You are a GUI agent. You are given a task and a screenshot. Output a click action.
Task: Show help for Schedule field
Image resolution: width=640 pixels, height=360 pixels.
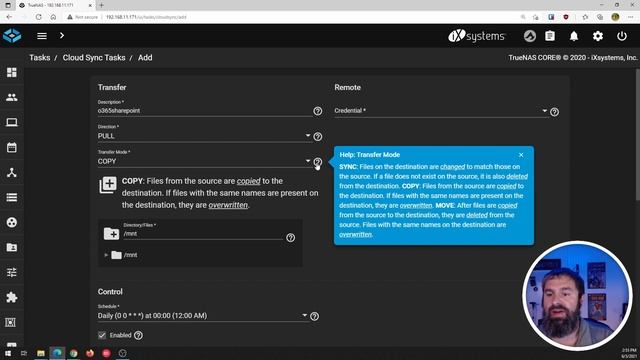click(x=314, y=316)
